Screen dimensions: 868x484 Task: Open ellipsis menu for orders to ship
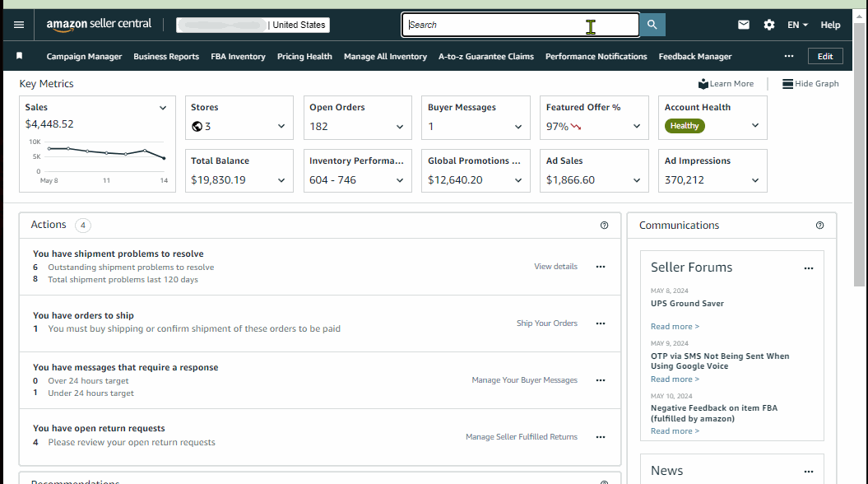pyautogui.click(x=601, y=323)
